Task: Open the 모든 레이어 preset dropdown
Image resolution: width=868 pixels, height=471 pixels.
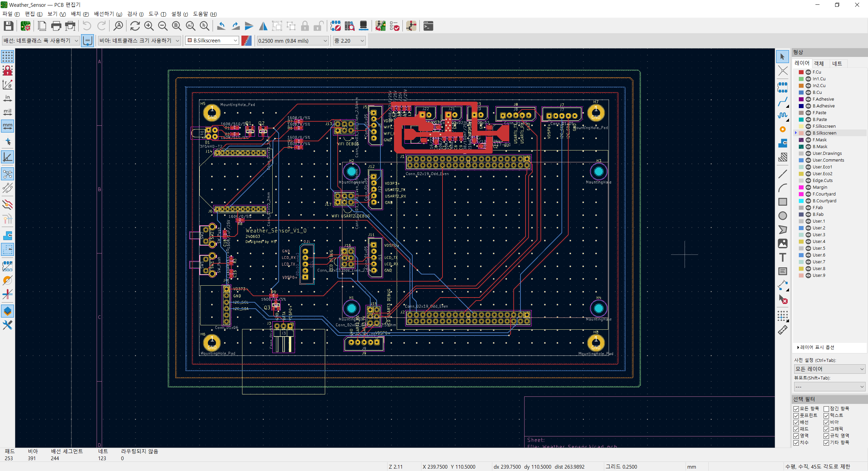Action: click(x=829, y=369)
